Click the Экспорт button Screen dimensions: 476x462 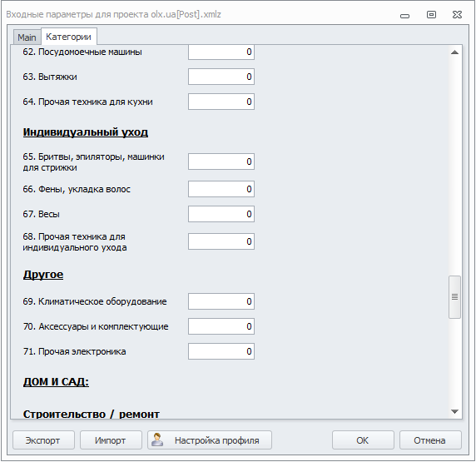pyautogui.click(x=43, y=440)
